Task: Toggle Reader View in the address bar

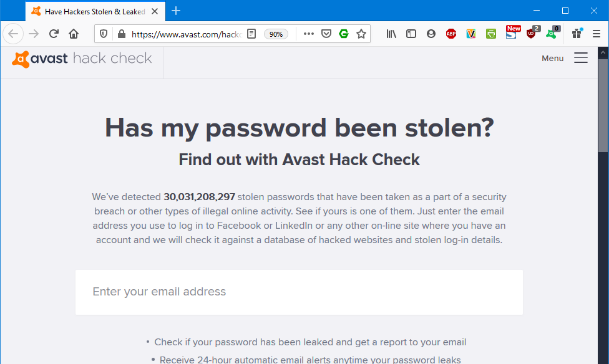Action: coord(251,34)
